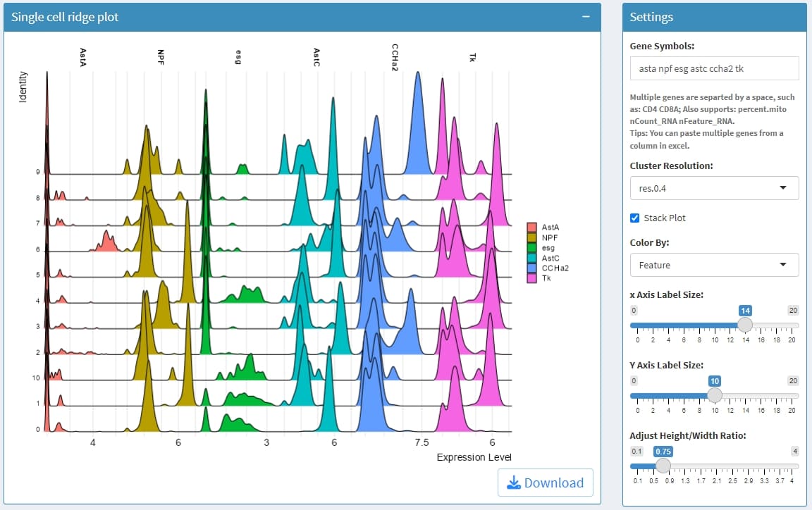The width and height of the screenshot is (812, 510).
Task: Click the download arrow icon on button
Action: 514,483
